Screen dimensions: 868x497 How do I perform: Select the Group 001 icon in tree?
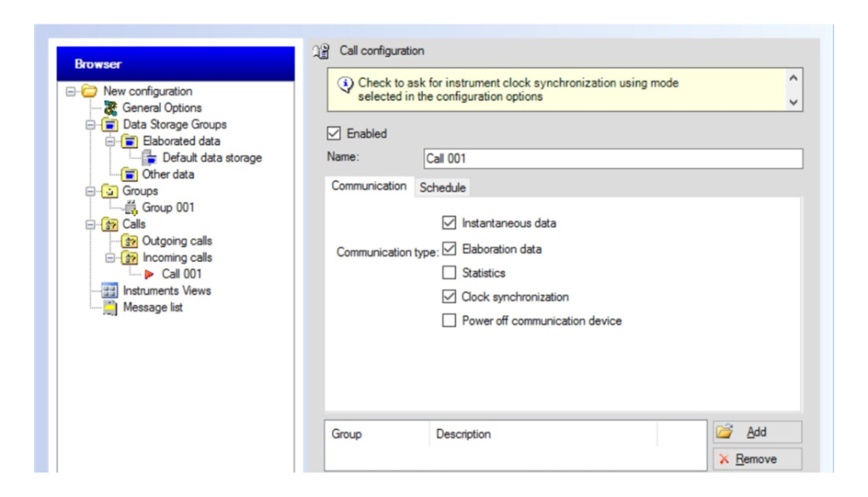tap(130, 208)
